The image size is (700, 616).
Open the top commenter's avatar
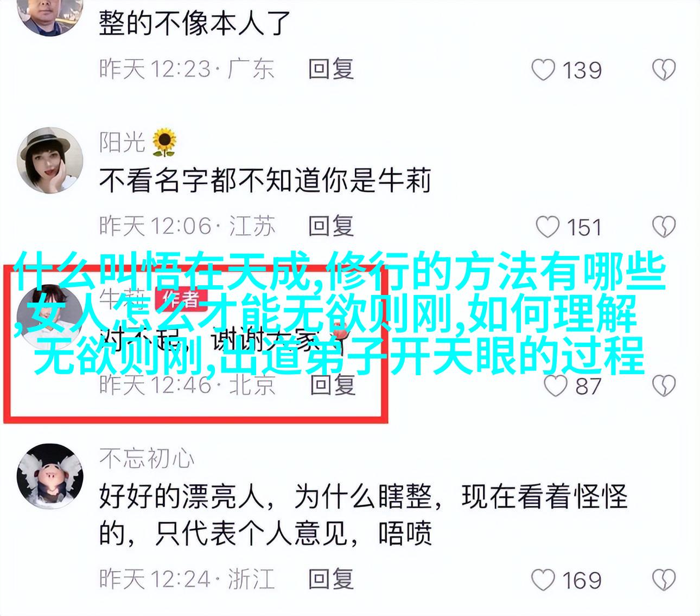coord(50,14)
